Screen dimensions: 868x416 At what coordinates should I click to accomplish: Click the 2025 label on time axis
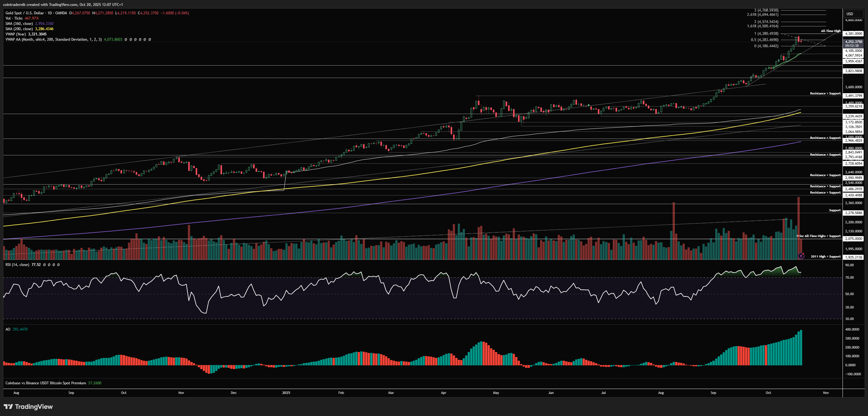point(286,393)
